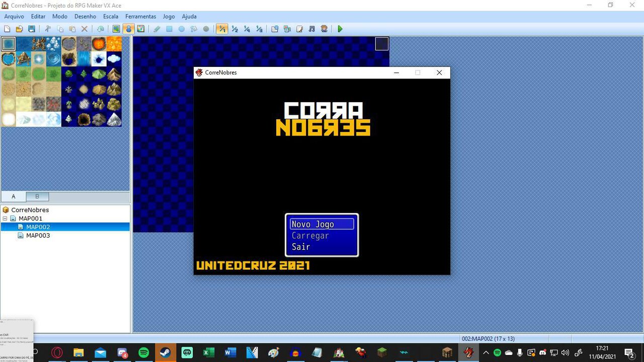Pick the white cloud tile

[x=114, y=59]
